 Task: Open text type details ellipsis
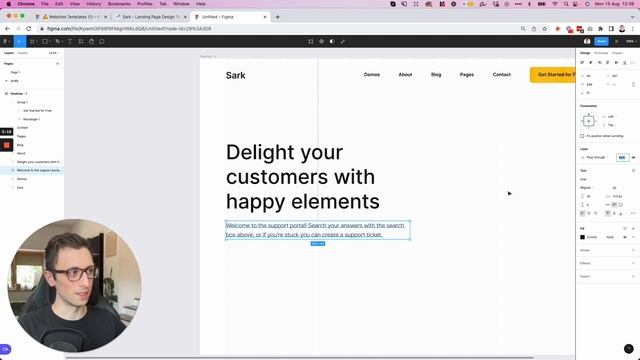633,213
